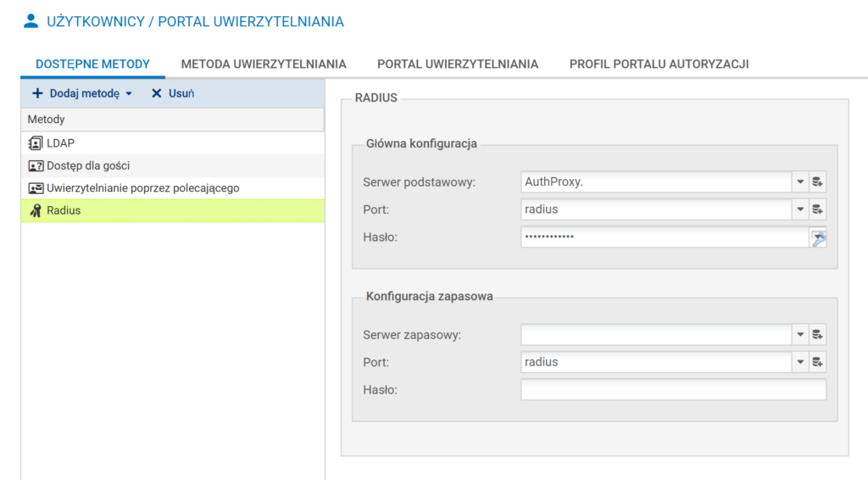
Task: Switch to Metoda uwierzytelniania tab
Action: (x=264, y=64)
